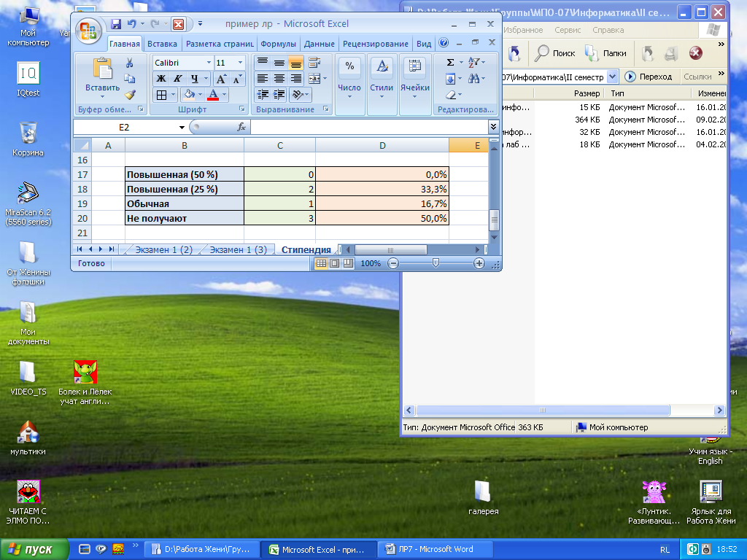Open the font size 11 dropdown
Image resolution: width=747 pixels, height=560 pixels.
240,63
